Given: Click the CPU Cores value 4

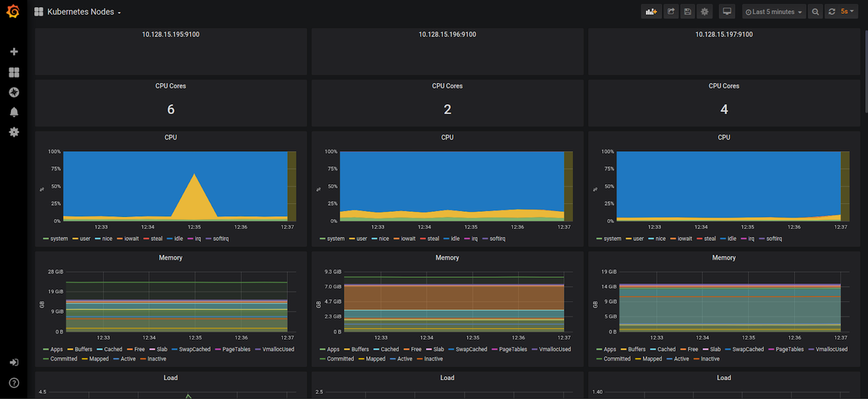Looking at the screenshot, I should pyautogui.click(x=724, y=110).
